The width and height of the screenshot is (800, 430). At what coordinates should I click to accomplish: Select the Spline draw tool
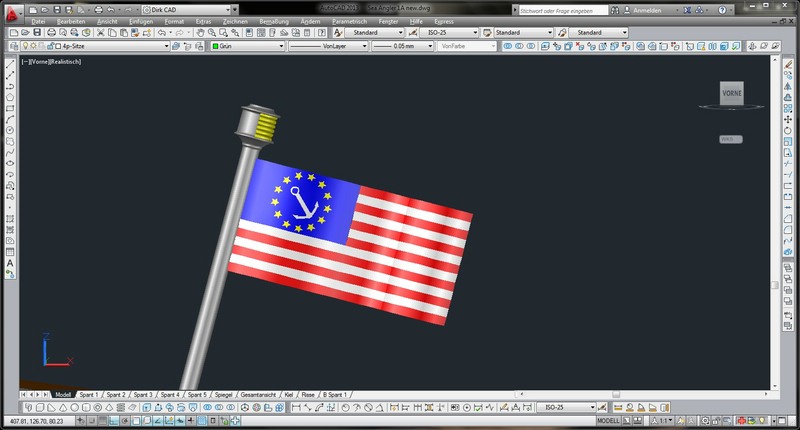click(x=10, y=153)
